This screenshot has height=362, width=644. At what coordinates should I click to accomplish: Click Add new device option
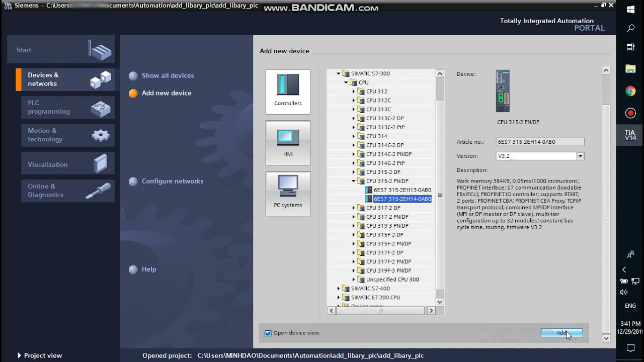click(x=167, y=93)
